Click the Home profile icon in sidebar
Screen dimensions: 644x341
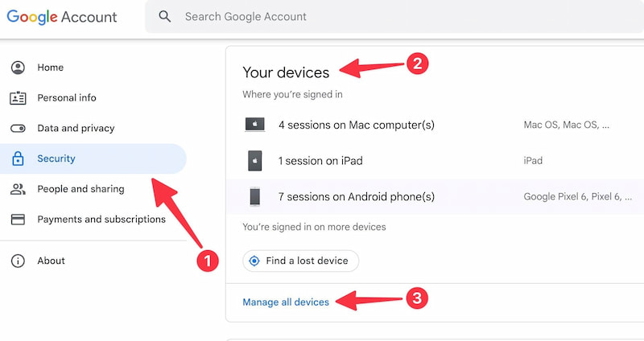[x=18, y=68]
